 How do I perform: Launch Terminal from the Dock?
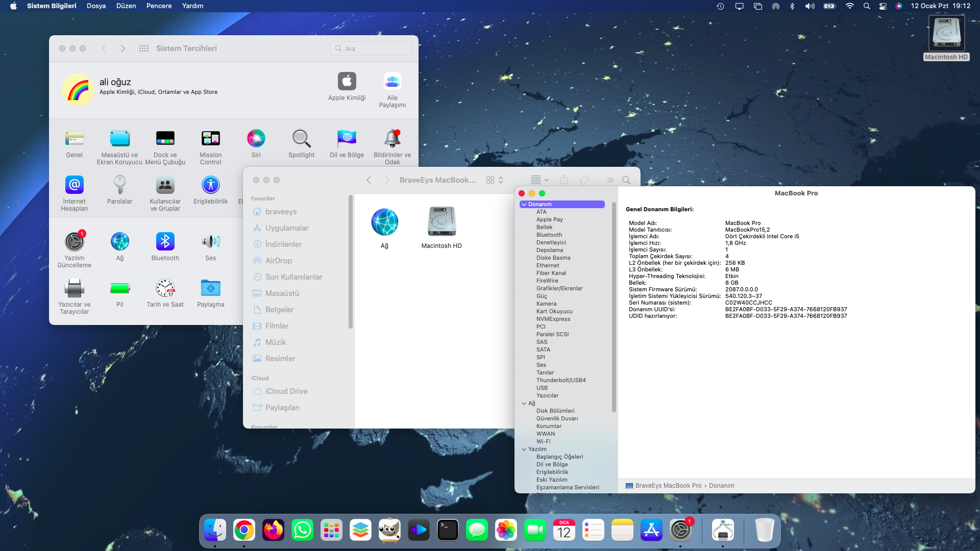pyautogui.click(x=448, y=531)
